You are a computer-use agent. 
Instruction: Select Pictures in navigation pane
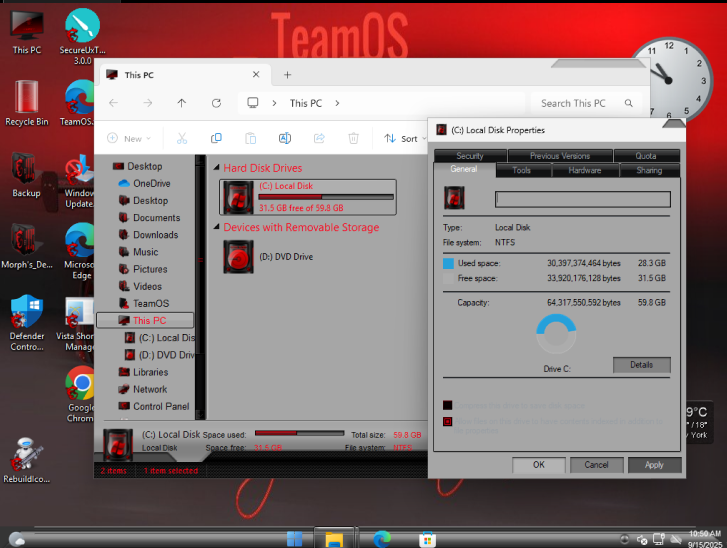tap(143, 269)
